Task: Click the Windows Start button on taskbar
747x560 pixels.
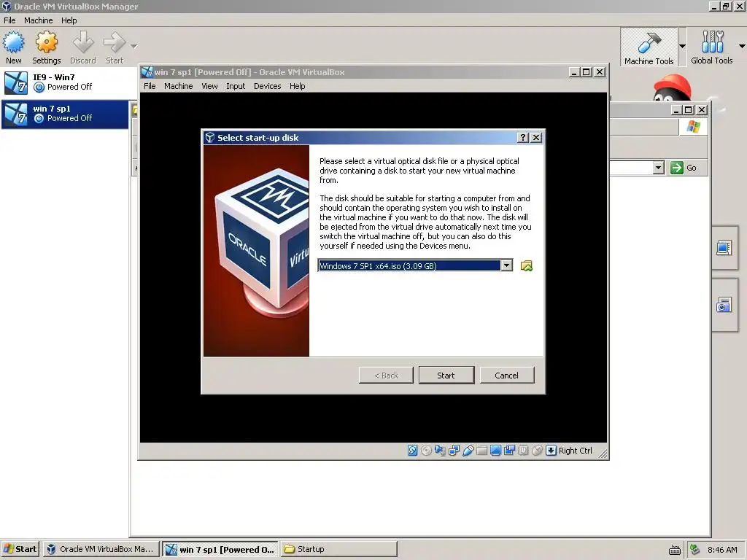Action: point(20,549)
